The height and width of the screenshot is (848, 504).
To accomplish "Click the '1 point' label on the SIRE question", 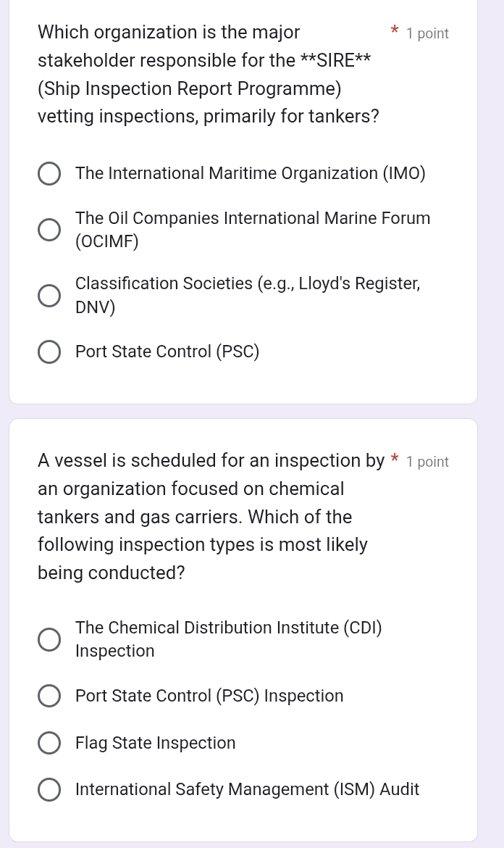I will (x=427, y=33).
